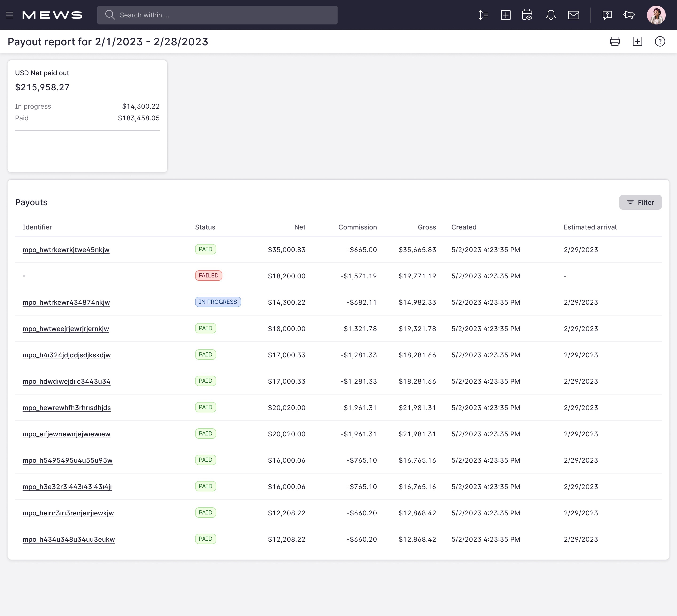Open the main navigation hamburger menu
This screenshot has width=677, height=616.
[x=9, y=15]
